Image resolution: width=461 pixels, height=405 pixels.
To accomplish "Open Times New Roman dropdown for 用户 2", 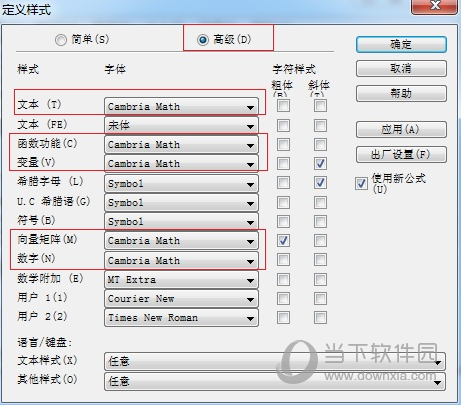I will tap(181, 318).
